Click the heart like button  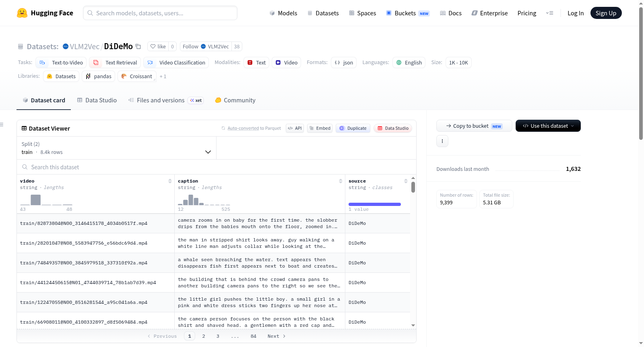(x=158, y=46)
